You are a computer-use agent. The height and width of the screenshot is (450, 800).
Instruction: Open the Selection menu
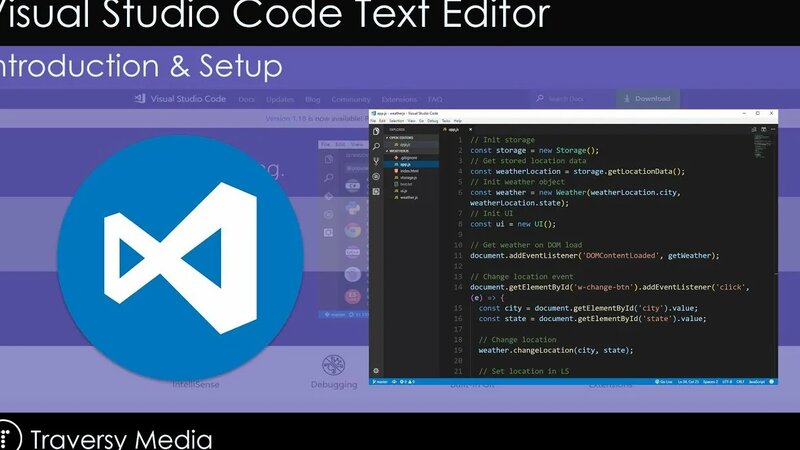pos(396,121)
